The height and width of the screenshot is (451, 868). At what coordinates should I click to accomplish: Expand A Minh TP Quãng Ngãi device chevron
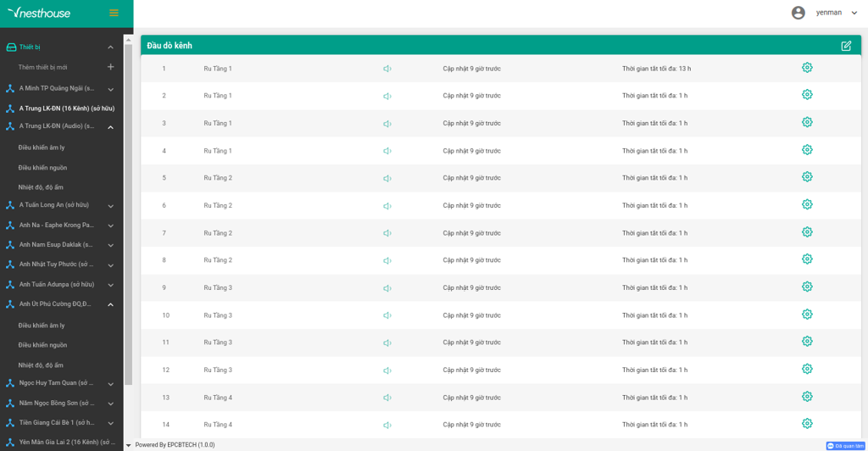coord(111,89)
